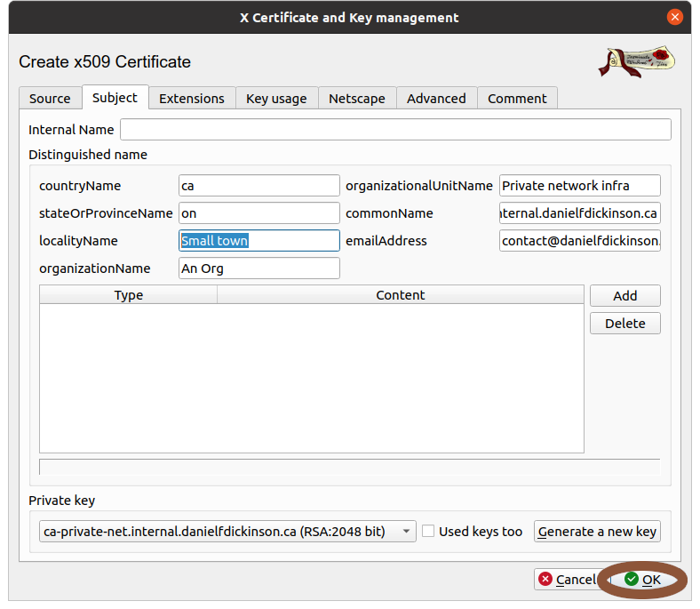
Task: Click the Delete button
Action: click(x=625, y=324)
